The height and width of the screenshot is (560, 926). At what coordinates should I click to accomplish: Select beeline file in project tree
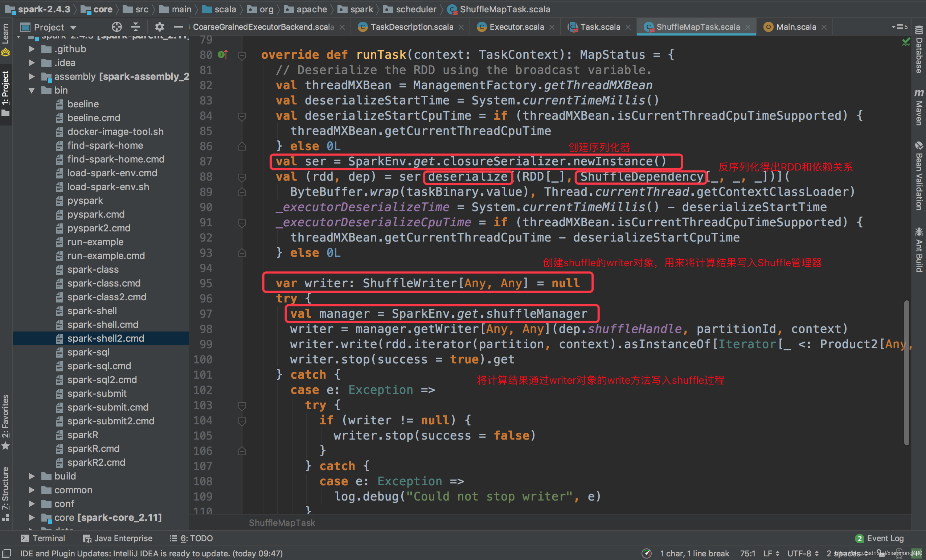[83, 104]
